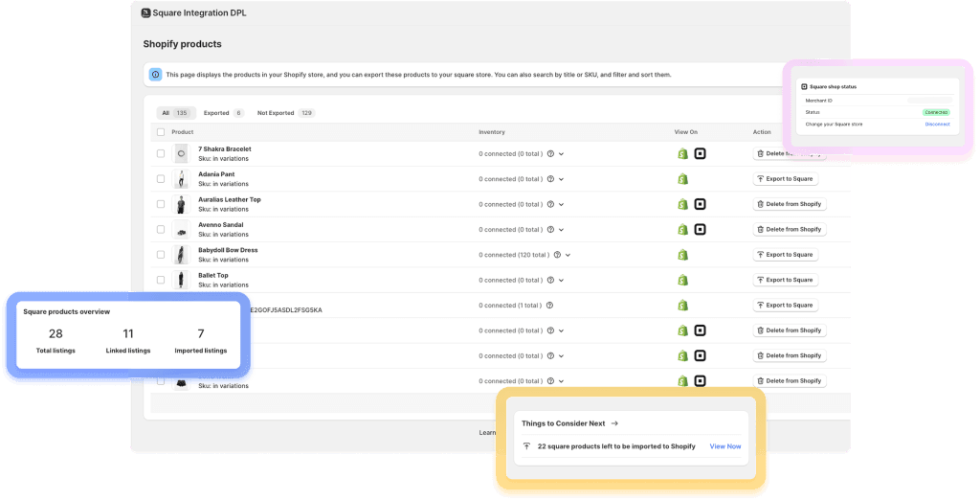Click the Inventory column header
The height and width of the screenshot is (501, 980).
click(492, 132)
